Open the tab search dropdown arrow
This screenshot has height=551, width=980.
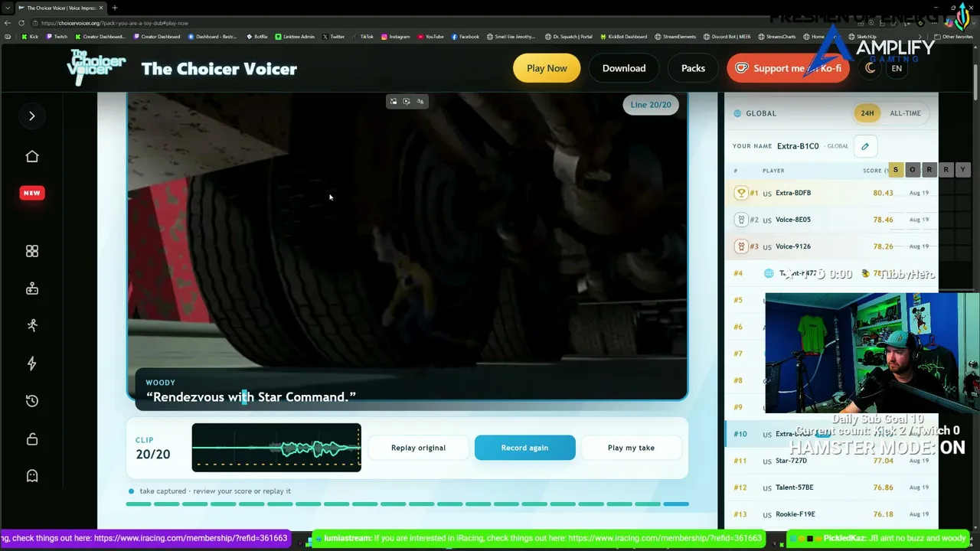click(x=7, y=8)
